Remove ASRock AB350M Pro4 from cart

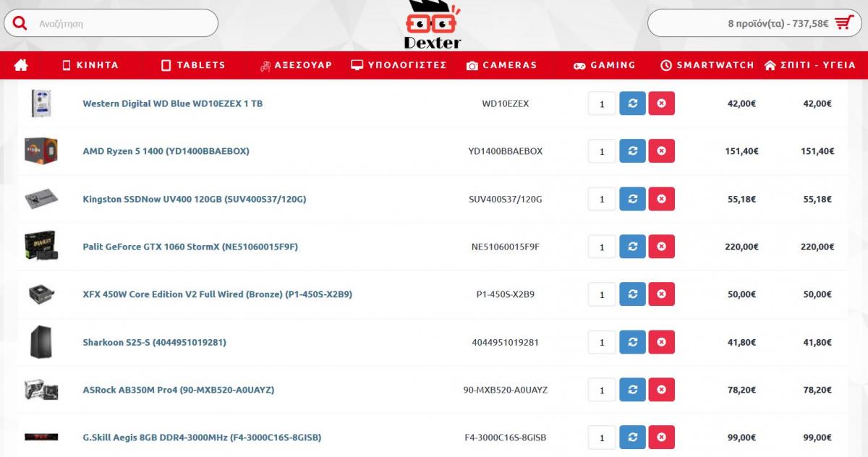tap(661, 390)
